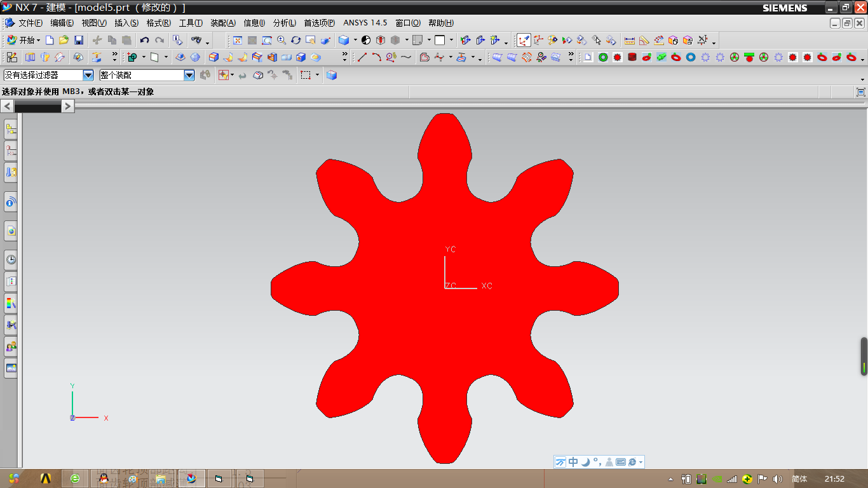868x488 pixels.
Task: Expand the rendering style dropdown arrow
Action: pyautogui.click(x=355, y=40)
